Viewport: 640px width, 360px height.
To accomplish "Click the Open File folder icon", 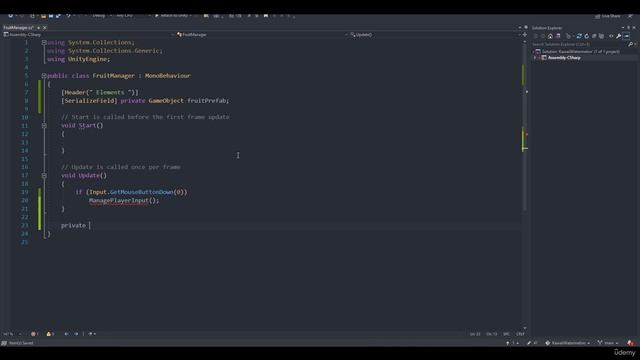I will 43,16.
